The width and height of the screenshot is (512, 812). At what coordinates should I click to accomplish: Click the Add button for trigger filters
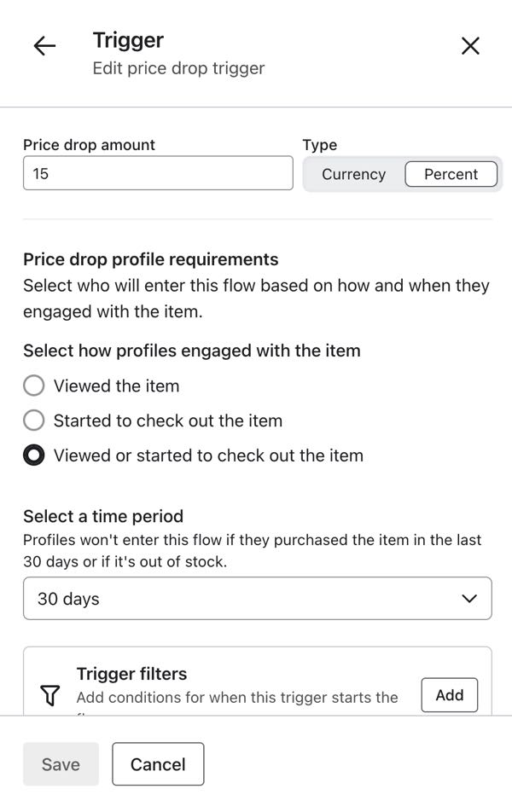point(450,695)
